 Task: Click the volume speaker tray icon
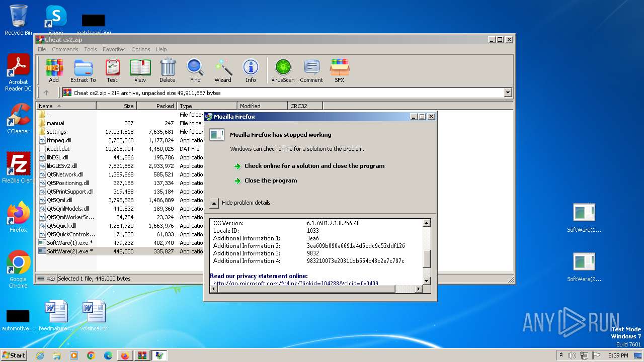click(x=572, y=355)
